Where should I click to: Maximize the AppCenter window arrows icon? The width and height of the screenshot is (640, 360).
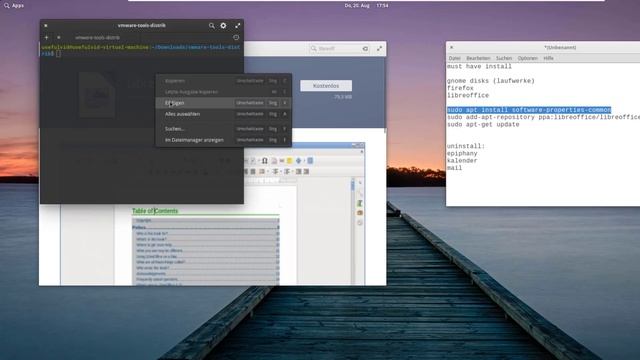tap(379, 49)
